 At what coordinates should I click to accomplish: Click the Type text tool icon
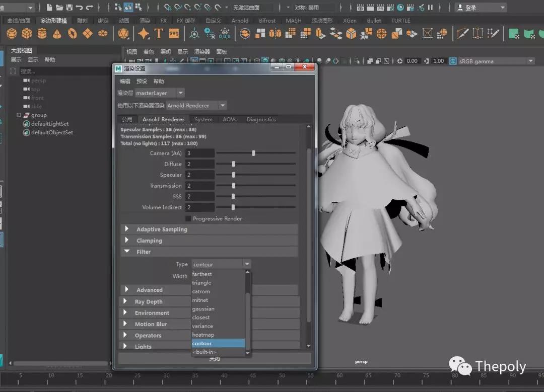pos(159,34)
